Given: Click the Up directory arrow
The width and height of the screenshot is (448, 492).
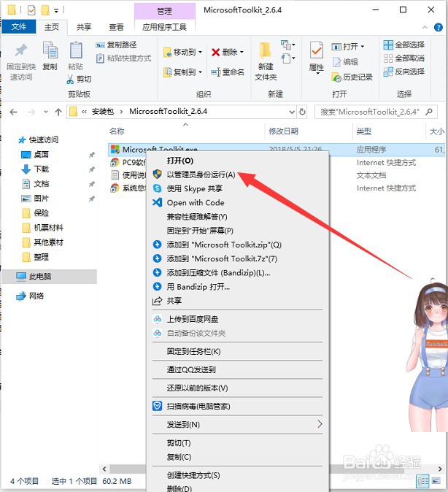Looking at the screenshot, I should [x=58, y=112].
